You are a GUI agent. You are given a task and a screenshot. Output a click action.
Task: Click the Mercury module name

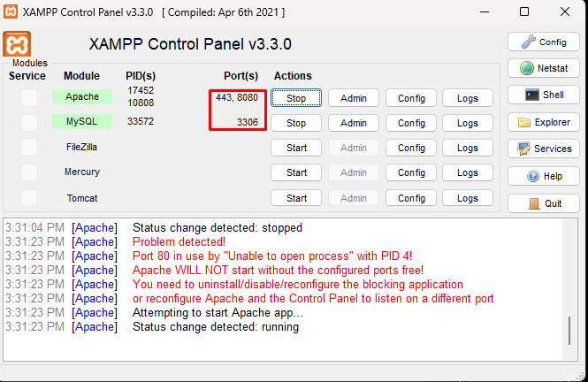pyautogui.click(x=82, y=172)
